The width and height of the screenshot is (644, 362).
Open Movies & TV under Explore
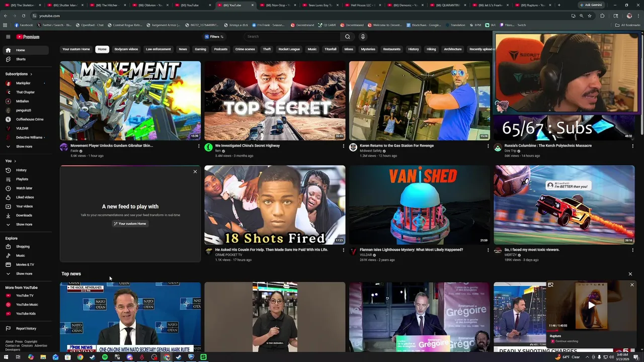[x=27, y=264]
